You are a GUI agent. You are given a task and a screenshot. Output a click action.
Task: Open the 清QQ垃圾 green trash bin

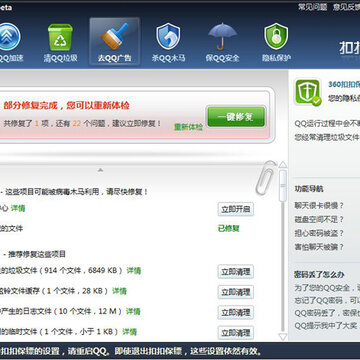tap(60, 37)
